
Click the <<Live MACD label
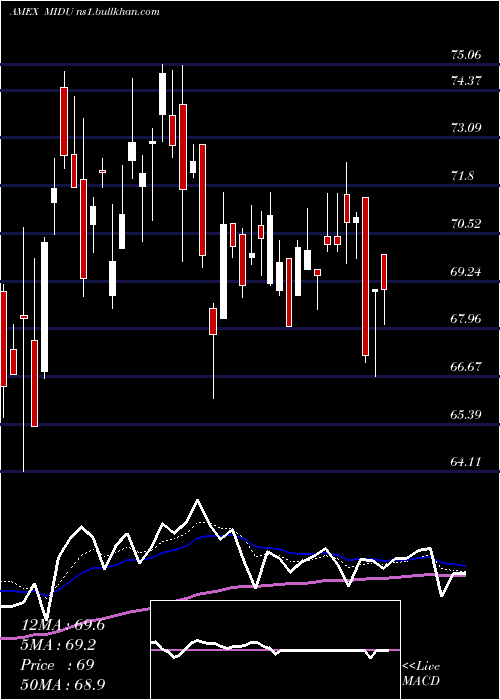coord(421,673)
